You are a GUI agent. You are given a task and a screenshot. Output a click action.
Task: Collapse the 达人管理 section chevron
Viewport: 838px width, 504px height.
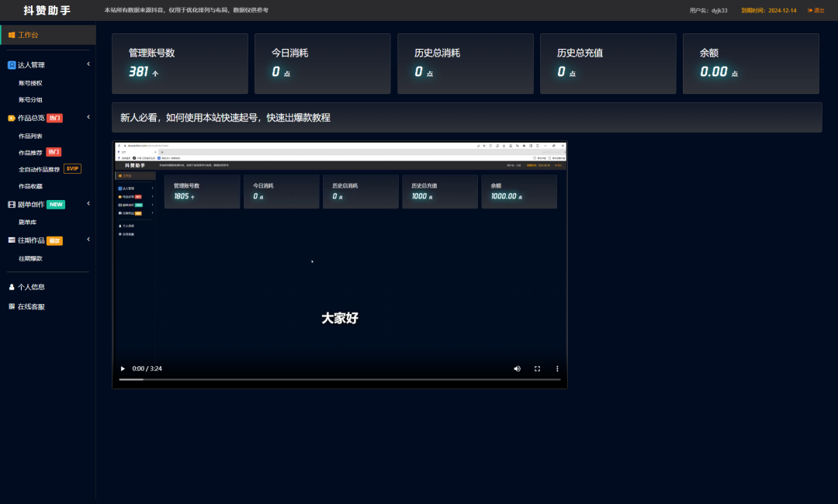coord(88,64)
